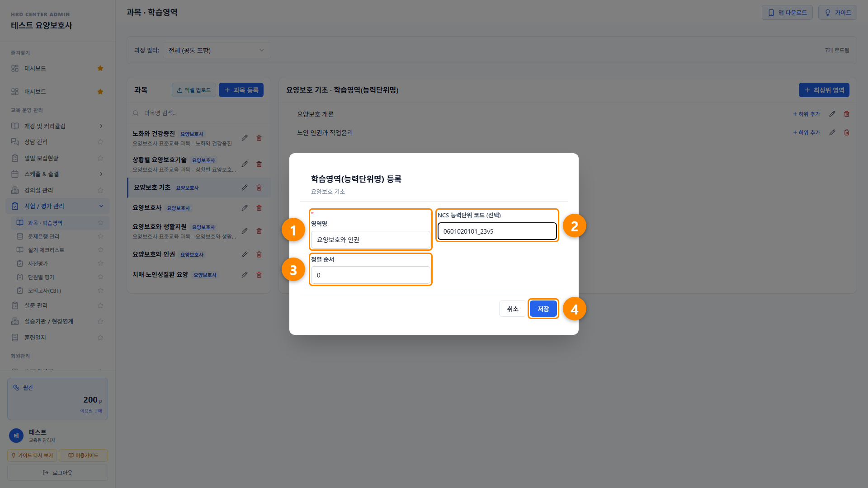Screen dimensions: 868x488
Task: Toggle favorite star for 상담 관리
Action: pyautogui.click(x=100, y=142)
